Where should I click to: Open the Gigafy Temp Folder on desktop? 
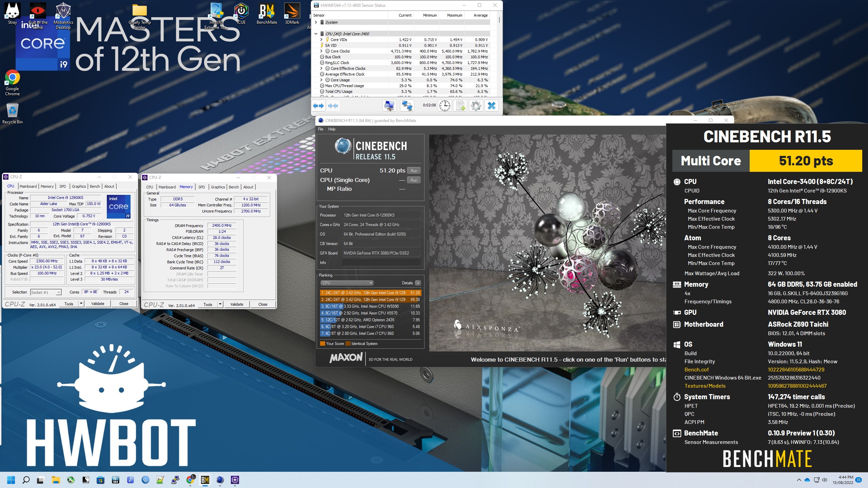(x=139, y=16)
